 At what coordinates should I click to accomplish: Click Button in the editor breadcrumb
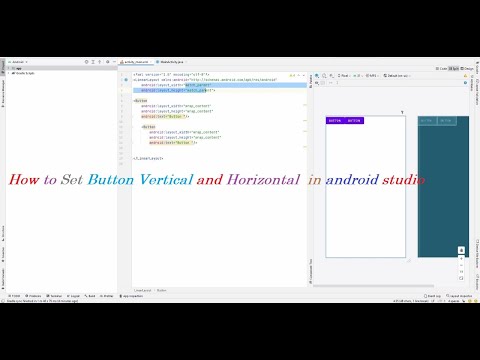(x=161, y=290)
